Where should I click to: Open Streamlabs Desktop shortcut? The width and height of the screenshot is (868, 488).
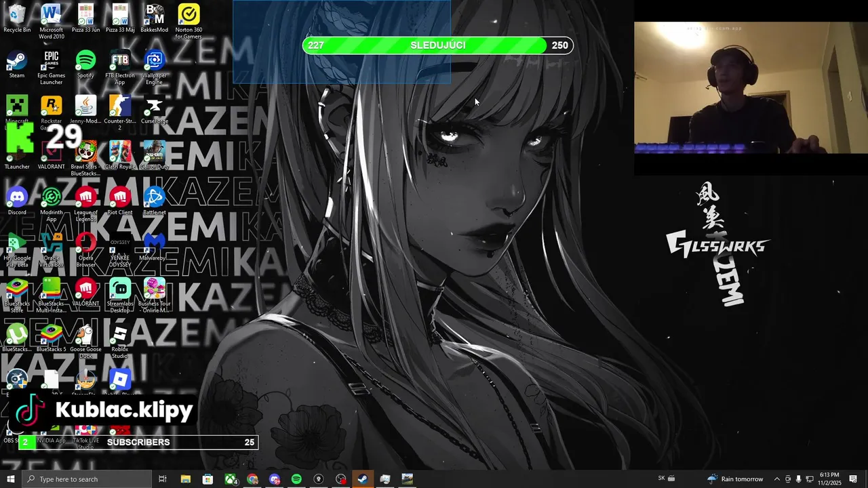click(120, 295)
